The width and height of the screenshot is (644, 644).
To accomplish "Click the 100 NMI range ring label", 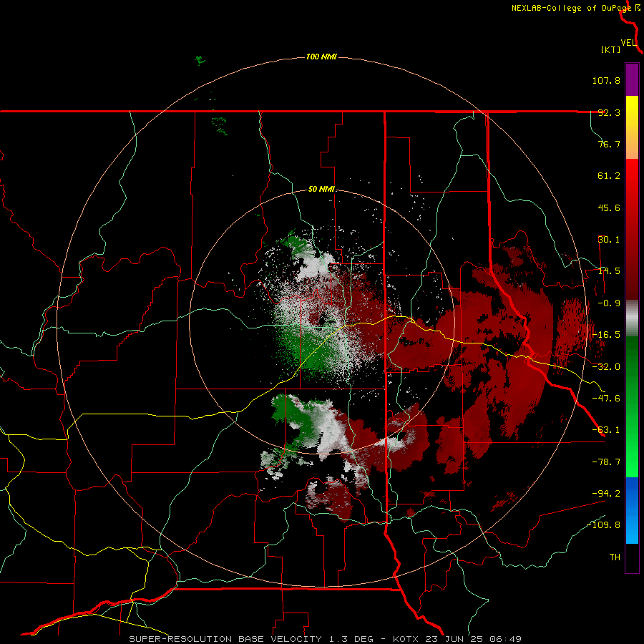I will tap(321, 57).
